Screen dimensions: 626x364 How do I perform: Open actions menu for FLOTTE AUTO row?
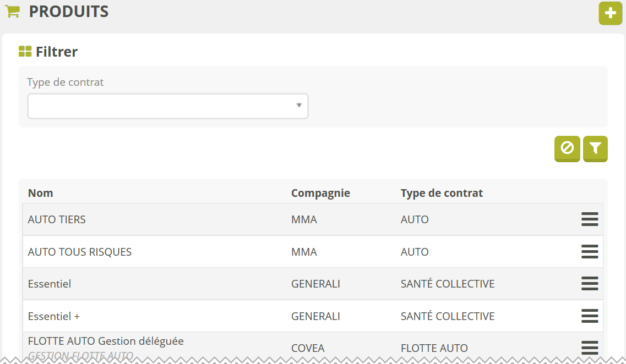(x=590, y=348)
